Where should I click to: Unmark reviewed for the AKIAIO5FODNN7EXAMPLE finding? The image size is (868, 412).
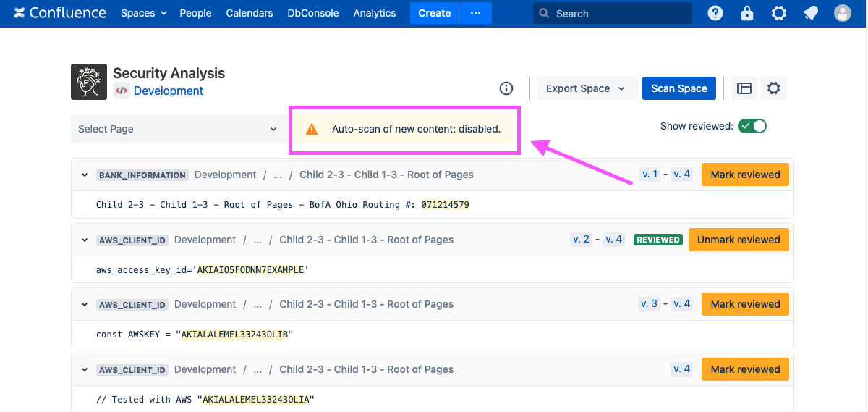click(x=739, y=240)
